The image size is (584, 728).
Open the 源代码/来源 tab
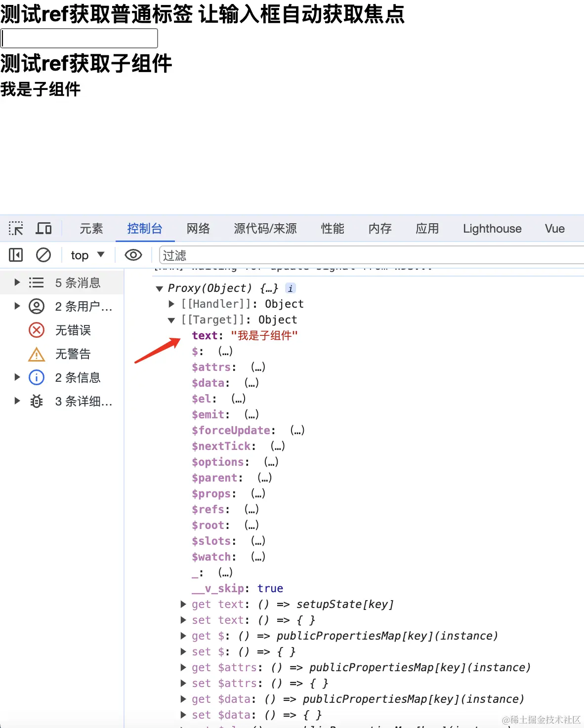click(x=265, y=228)
